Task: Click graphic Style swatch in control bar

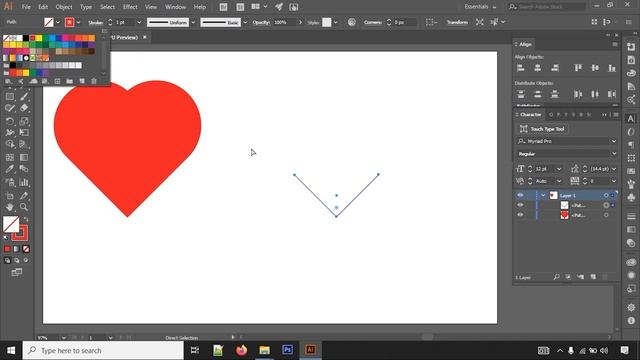Action: click(x=327, y=22)
